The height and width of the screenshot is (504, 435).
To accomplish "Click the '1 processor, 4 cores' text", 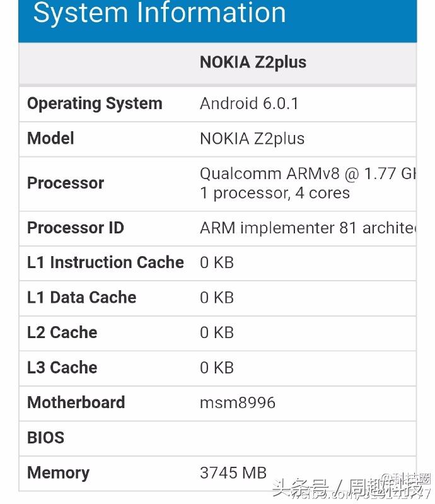I will point(275,193).
